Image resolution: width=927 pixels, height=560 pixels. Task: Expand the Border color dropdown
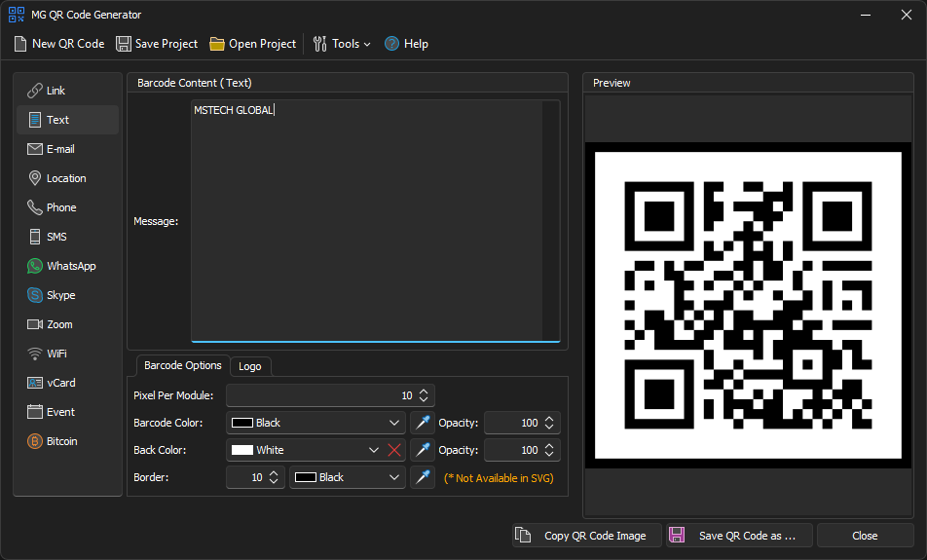[394, 477]
